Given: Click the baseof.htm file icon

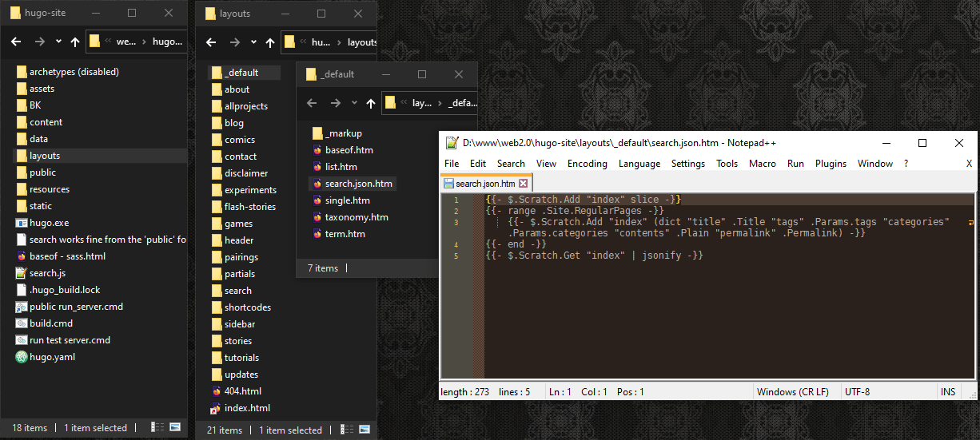Looking at the screenshot, I should pyautogui.click(x=317, y=150).
